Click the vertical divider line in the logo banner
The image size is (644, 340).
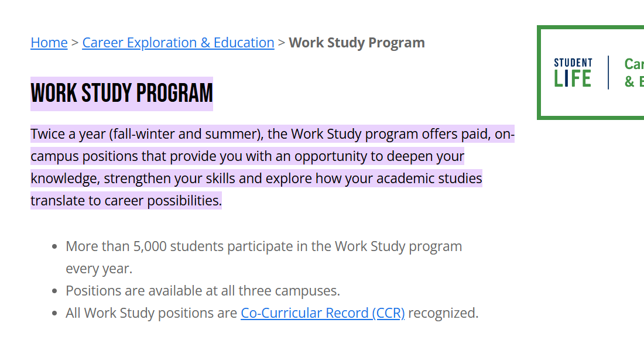[x=608, y=73]
